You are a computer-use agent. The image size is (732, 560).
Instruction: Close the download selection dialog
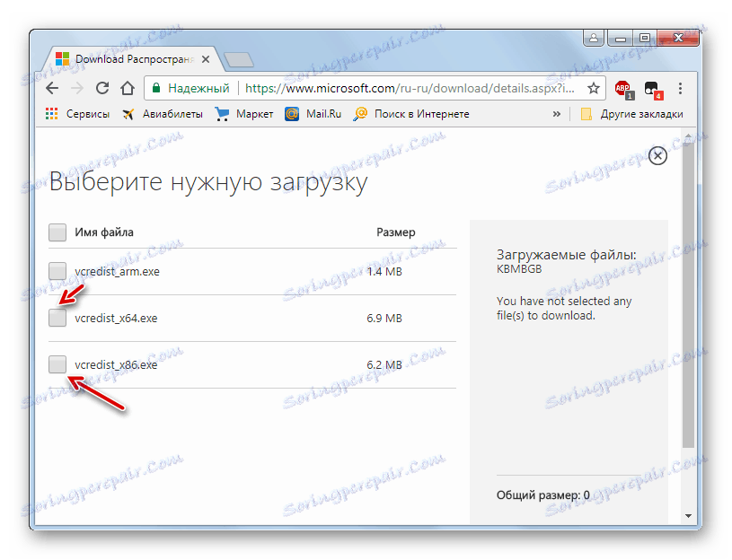(x=657, y=156)
